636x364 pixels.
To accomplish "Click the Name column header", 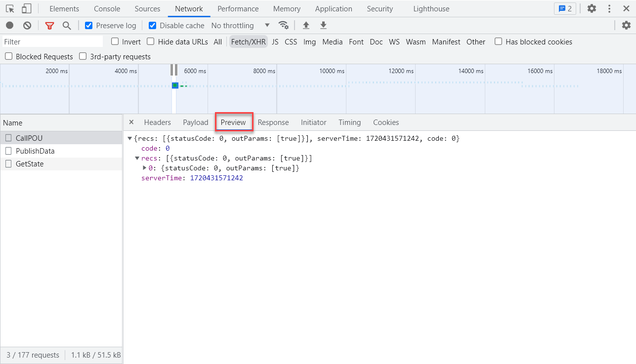I will 61,122.
